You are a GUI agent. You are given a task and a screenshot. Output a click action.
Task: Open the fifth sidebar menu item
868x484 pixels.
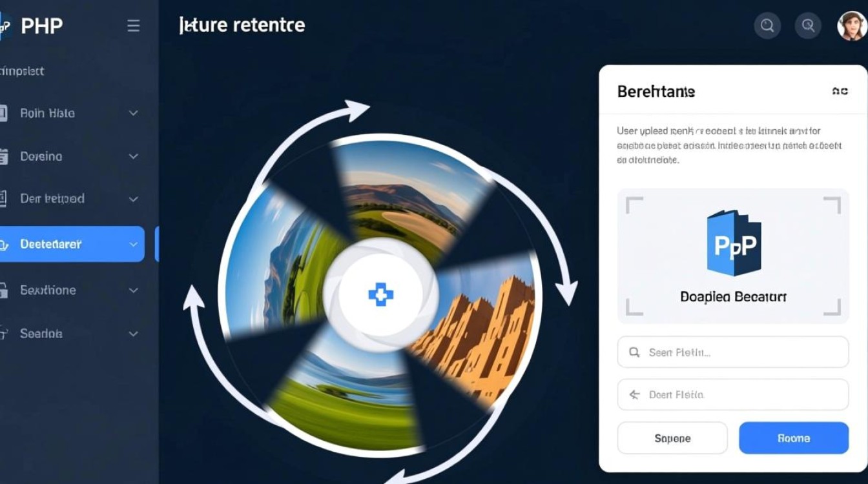point(72,290)
